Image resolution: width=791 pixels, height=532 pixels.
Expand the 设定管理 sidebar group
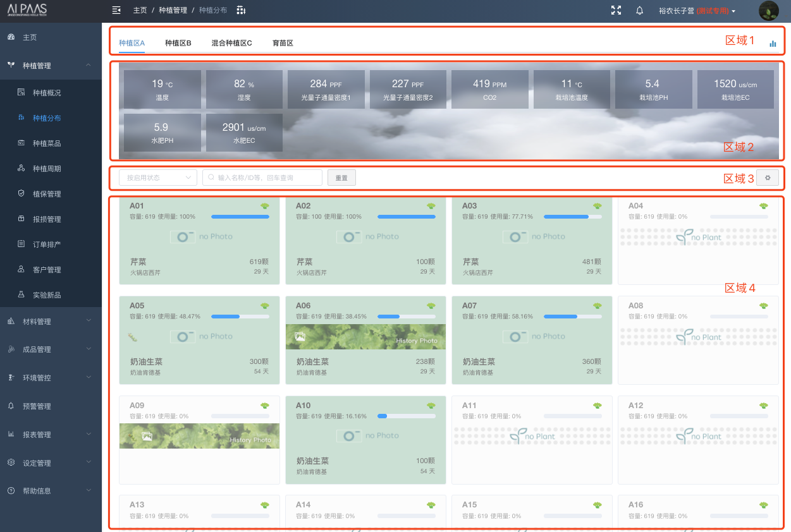tap(51, 463)
